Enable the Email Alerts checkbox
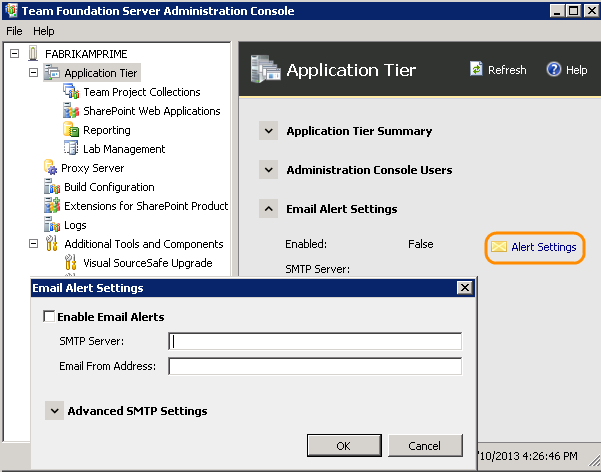601x472 pixels. point(49,317)
